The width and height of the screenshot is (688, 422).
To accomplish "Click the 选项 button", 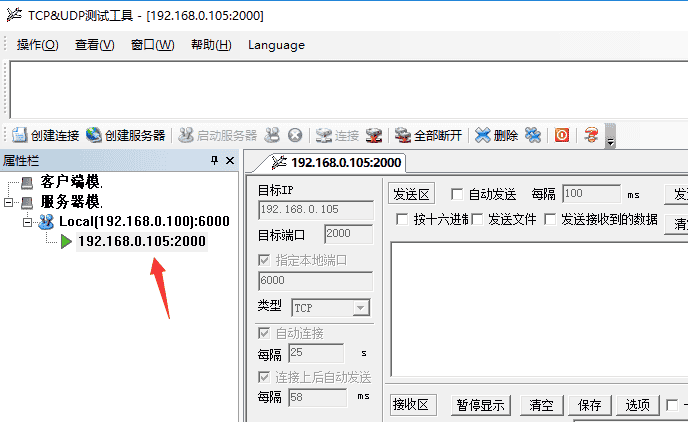I will (x=638, y=405).
